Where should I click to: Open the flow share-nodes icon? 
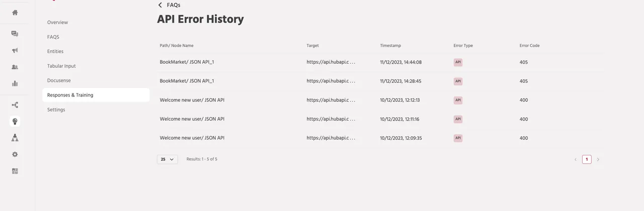pos(15,105)
